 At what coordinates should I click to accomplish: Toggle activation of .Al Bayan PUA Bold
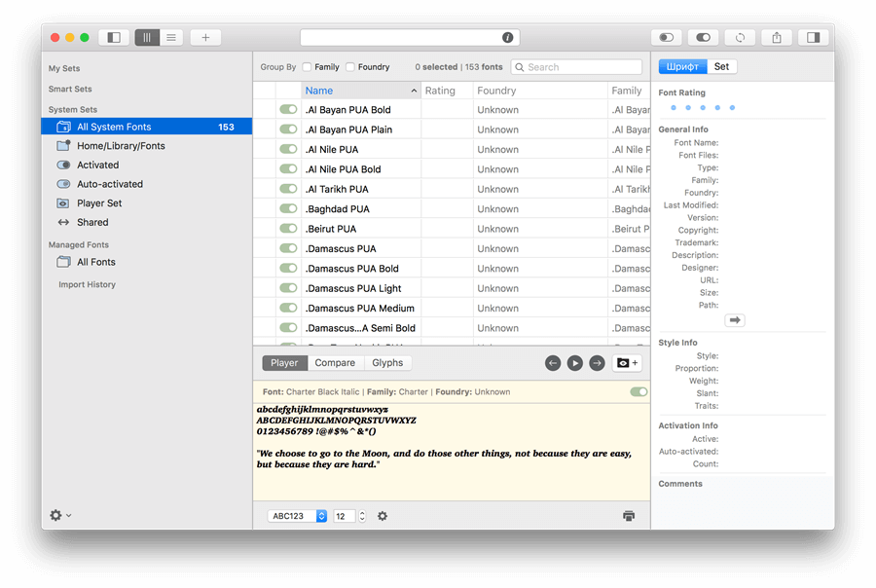tap(288, 110)
